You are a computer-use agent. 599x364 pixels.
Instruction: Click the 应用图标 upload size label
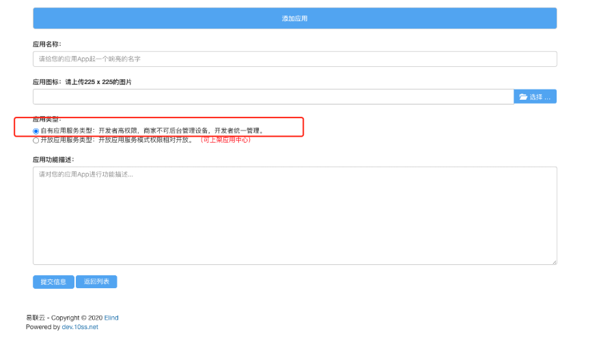click(82, 82)
